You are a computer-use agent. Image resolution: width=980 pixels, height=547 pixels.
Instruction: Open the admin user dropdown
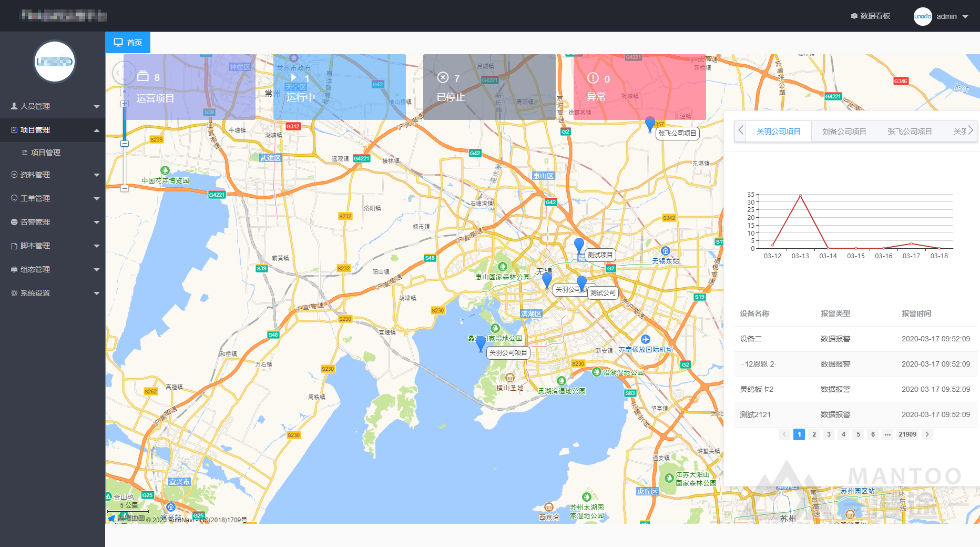pos(941,16)
